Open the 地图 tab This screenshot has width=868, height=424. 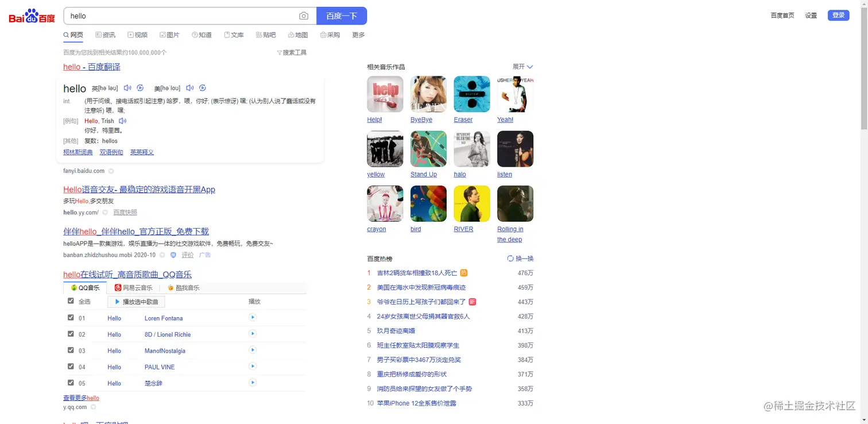298,35
